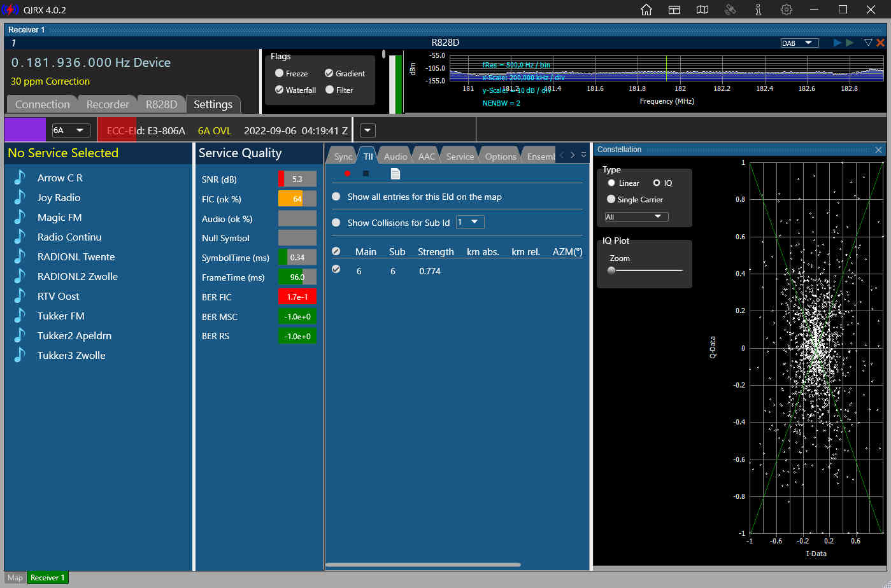891x588 pixels.
Task: Open the map icon in title bar
Action: click(x=702, y=10)
